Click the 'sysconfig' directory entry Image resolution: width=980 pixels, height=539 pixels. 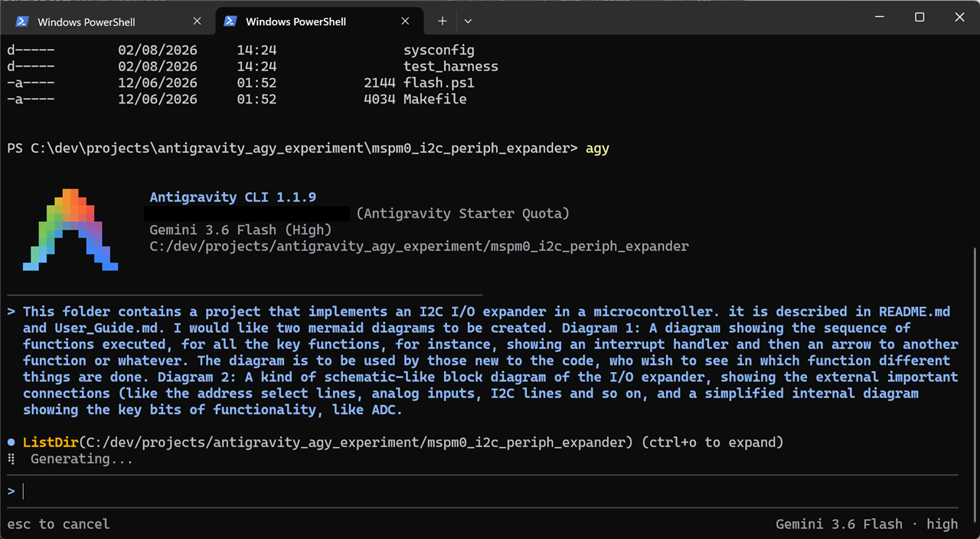click(x=439, y=50)
